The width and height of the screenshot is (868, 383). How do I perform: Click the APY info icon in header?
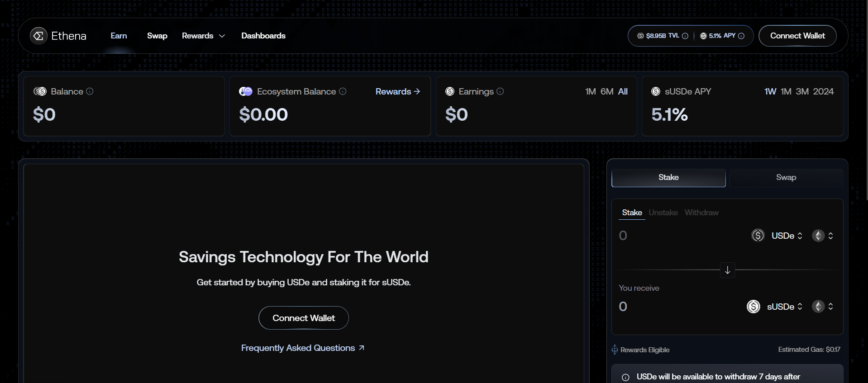point(741,36)
